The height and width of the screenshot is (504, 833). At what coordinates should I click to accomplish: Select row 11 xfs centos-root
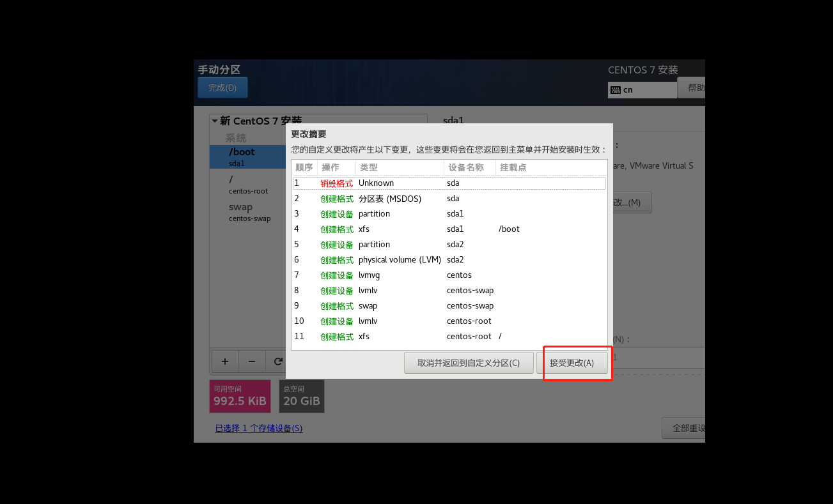[449, 337]
